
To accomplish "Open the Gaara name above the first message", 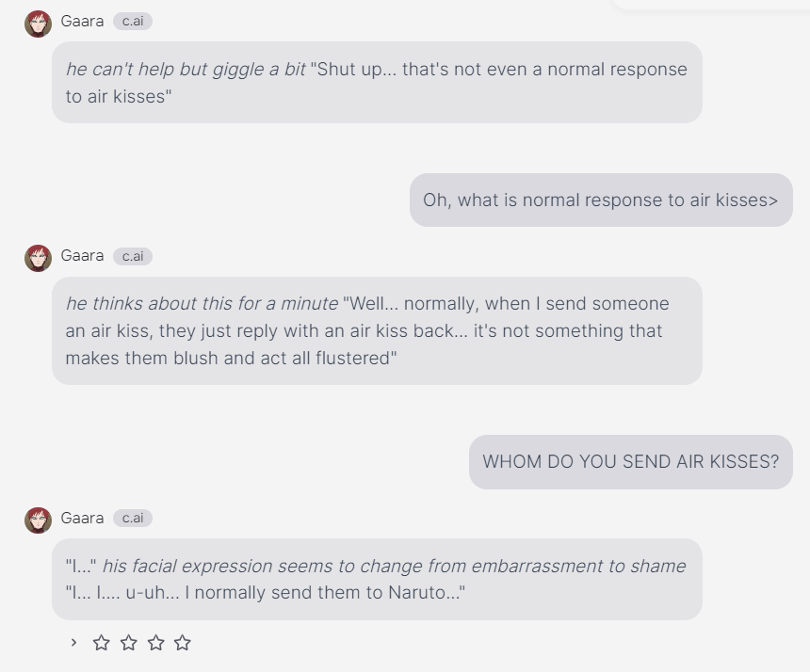I will (82, 21).
